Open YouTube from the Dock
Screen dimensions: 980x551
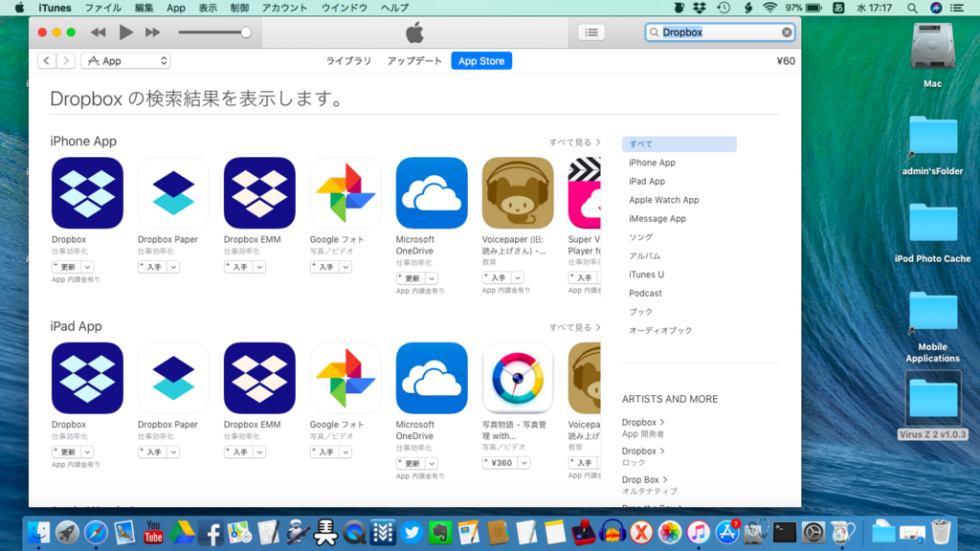153,533
